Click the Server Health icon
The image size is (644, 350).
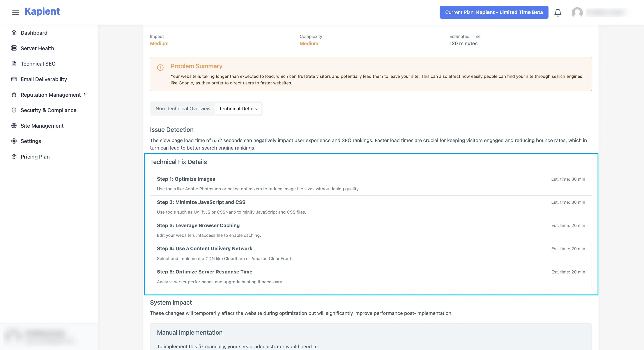click(x=14, y=48)
